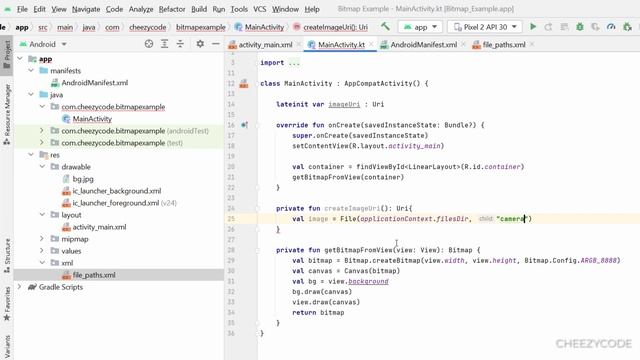Click the bitmapexample breadcrumb
This screenshot has width=640, height=360.
[200, 27]
